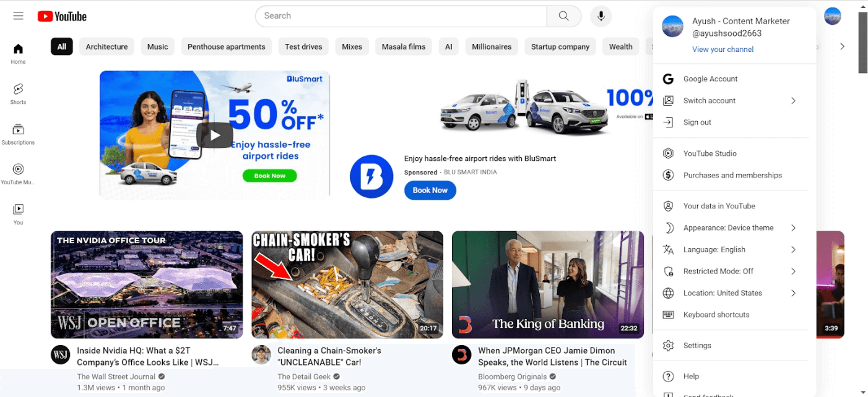Start voice search with the microphone
Screen dimensions: 868x397
pos(601,16)
